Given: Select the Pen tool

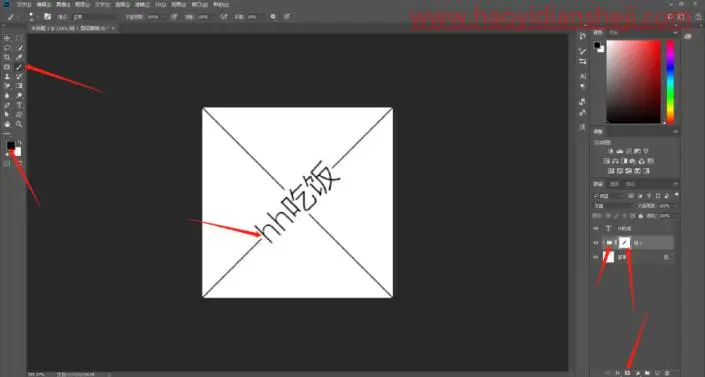Looking at the screenshot, I should pos(7,105).
